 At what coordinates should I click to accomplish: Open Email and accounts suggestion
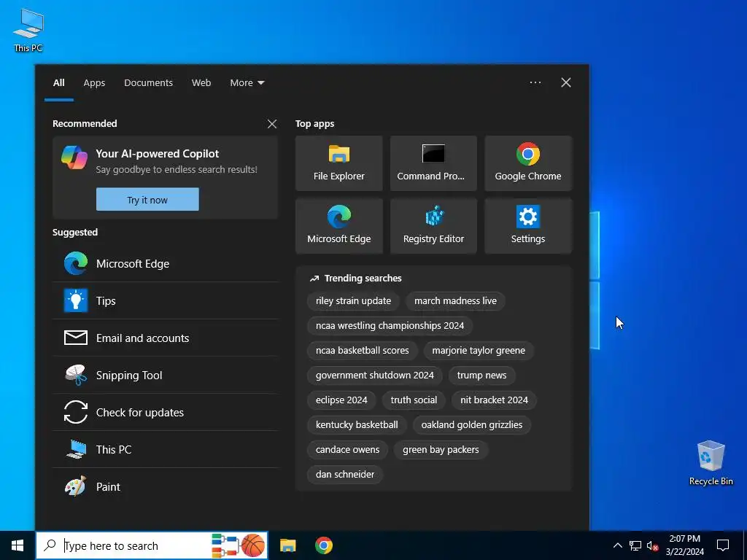tap(166, 338)
